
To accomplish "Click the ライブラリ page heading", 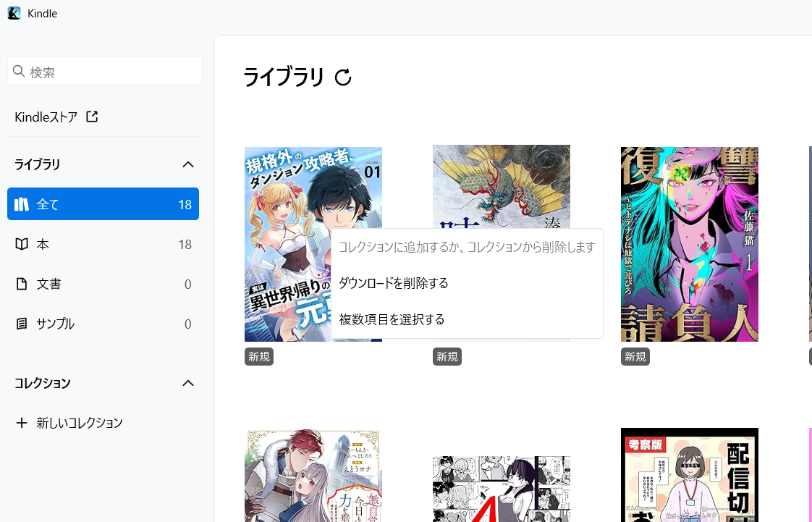I will (284, 77).
